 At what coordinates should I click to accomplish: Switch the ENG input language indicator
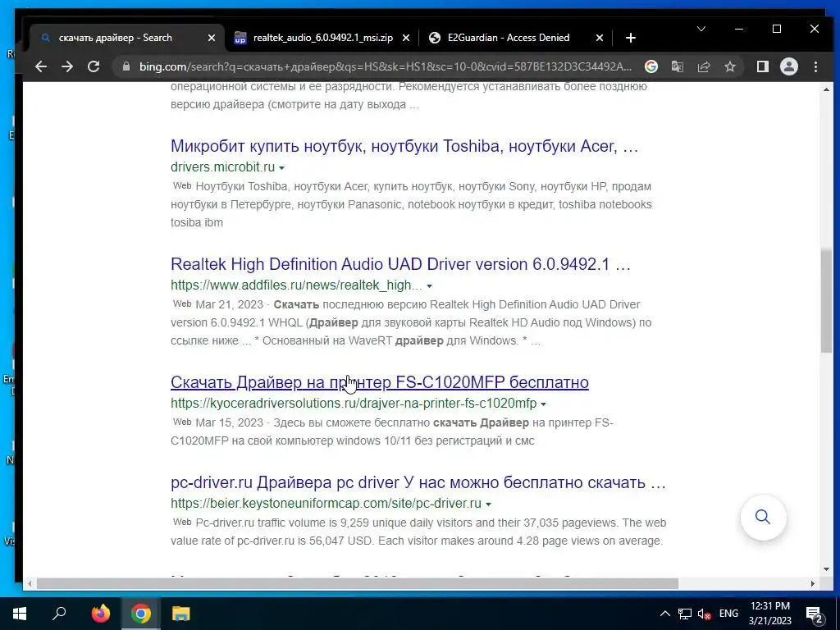(728, 614)
